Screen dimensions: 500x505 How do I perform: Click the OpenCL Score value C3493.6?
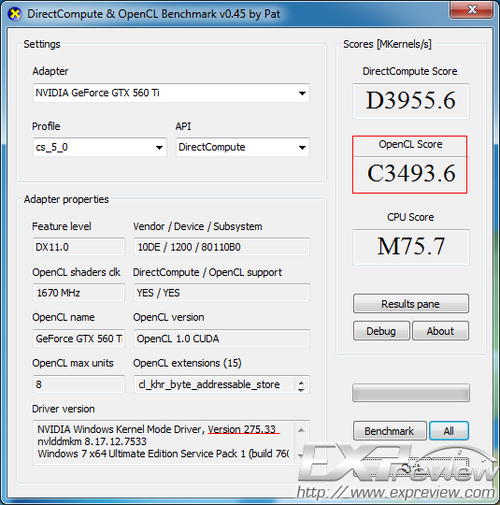(x=411, y=174)
